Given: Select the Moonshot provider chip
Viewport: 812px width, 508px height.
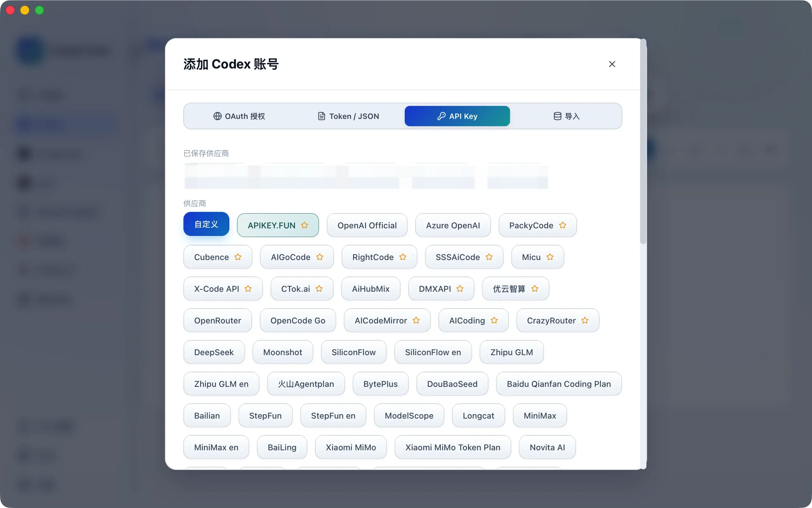Looking at the screenshot, I should pyautogui.click(x=283, y=352).
